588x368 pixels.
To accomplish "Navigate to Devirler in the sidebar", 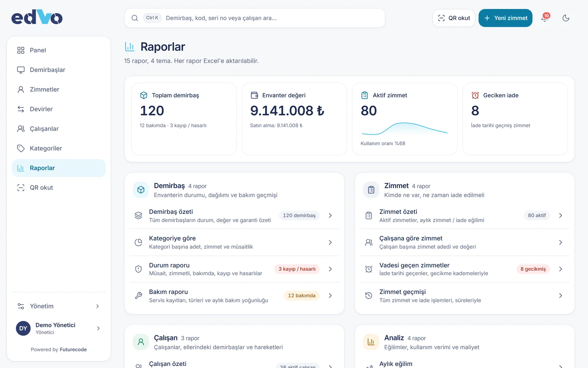I will click(59, 109).
